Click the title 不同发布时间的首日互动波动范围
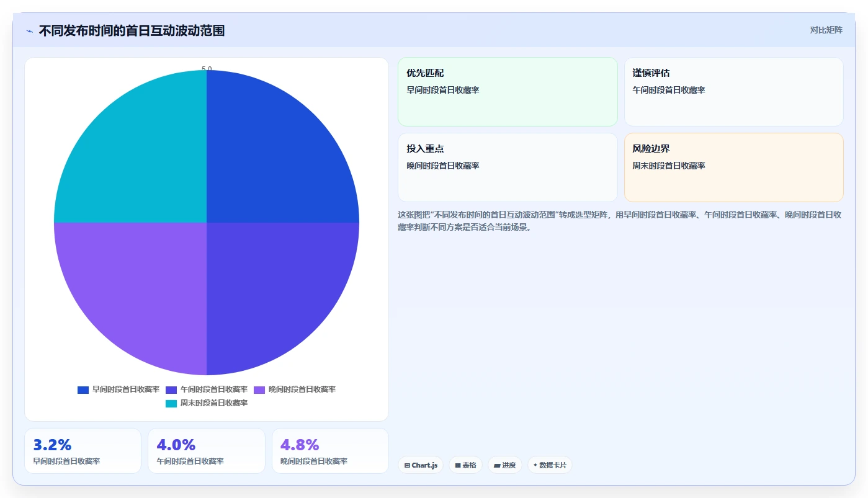This screenshot has width=868, height=498. tap(132, 30)
